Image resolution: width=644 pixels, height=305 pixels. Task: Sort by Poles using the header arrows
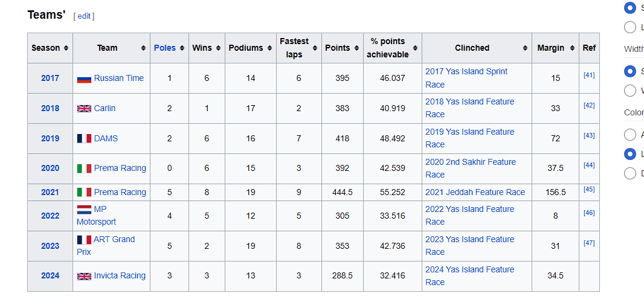pyautogui.click(x=182, y=48)
